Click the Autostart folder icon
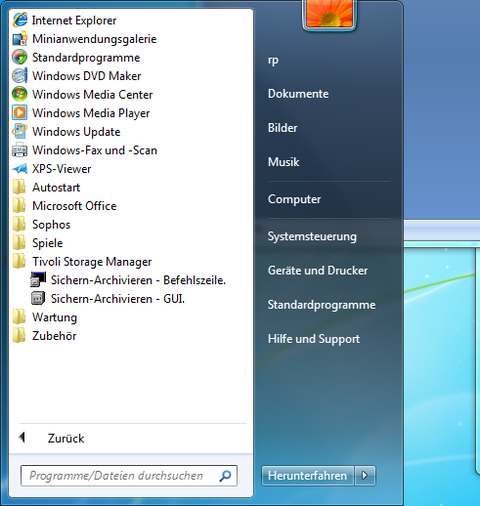480x506 pixels. (x=19, y=187)
